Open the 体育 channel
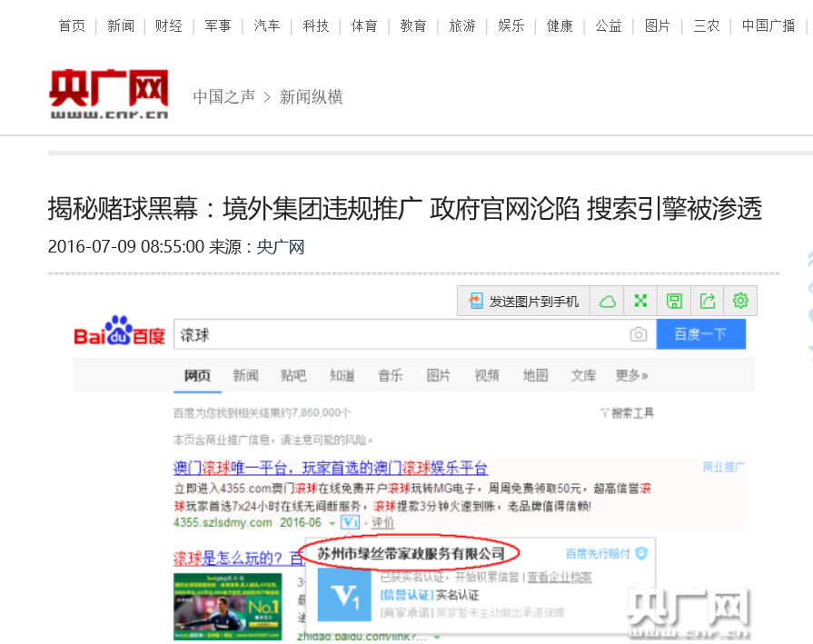 point(364,26)
